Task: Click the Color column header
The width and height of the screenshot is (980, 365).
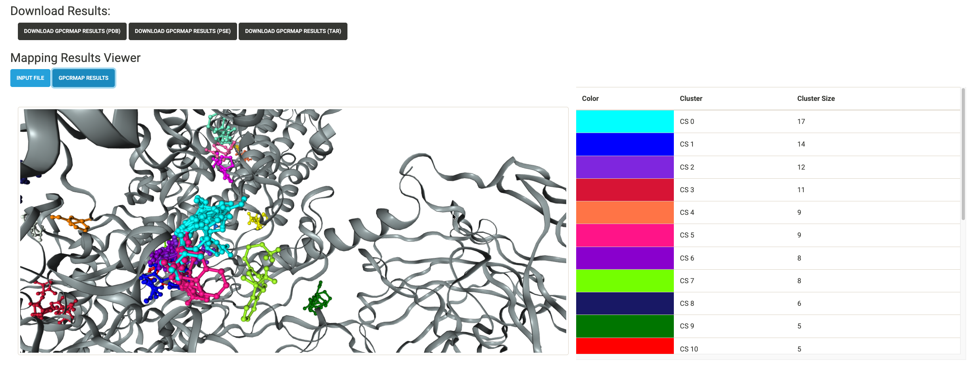Action: click(x=590, y=98)
